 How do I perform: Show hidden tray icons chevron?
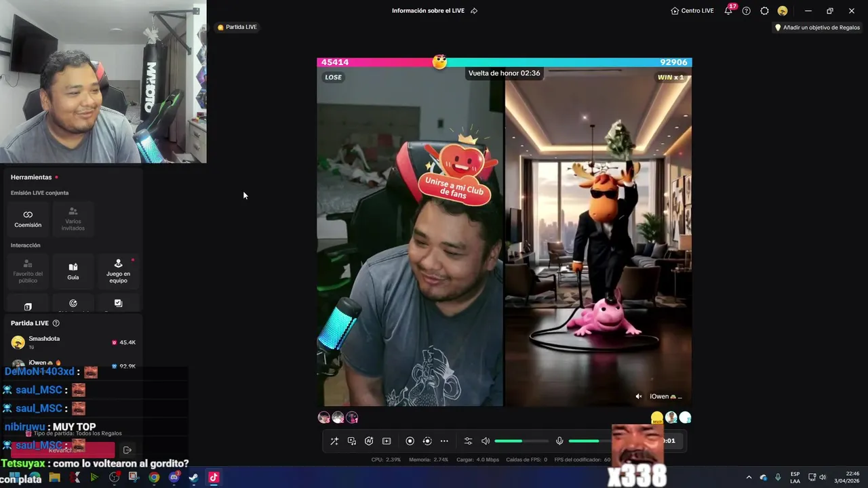[749, 477]
